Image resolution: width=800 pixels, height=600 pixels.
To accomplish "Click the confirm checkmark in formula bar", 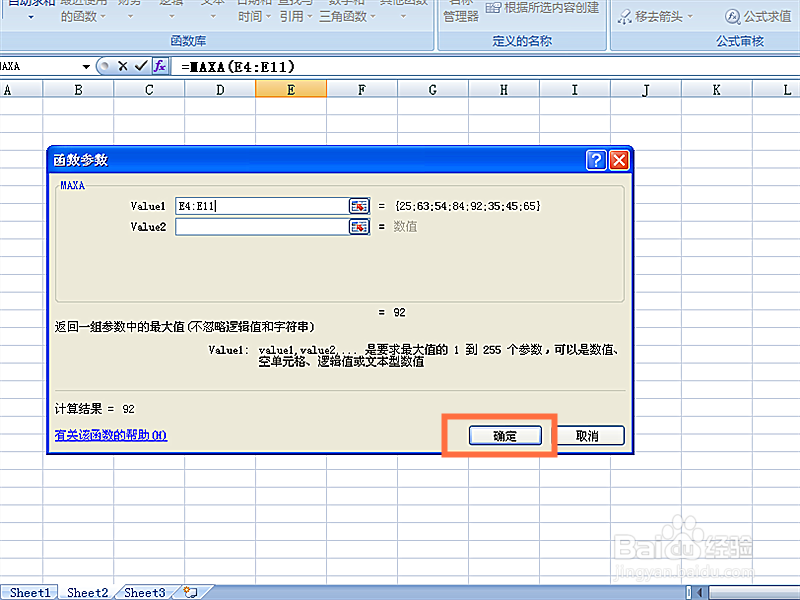I will [141, 66].
